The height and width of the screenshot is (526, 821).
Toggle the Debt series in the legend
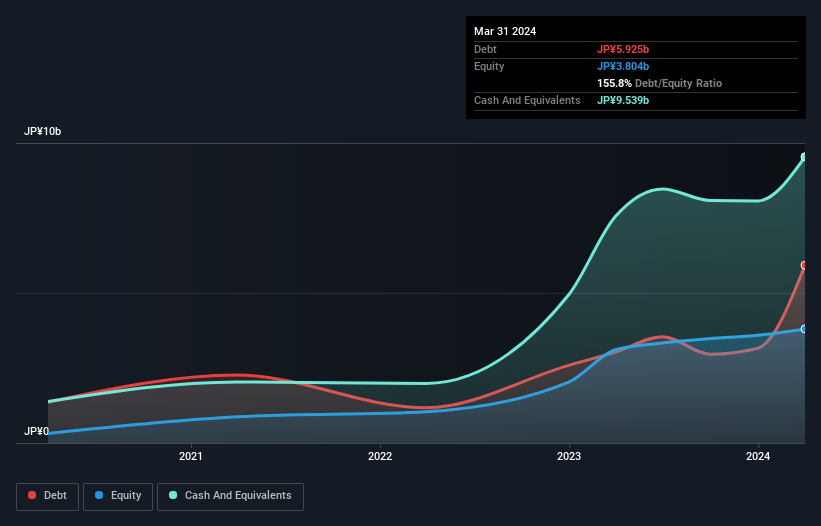[x=47, y=496]
